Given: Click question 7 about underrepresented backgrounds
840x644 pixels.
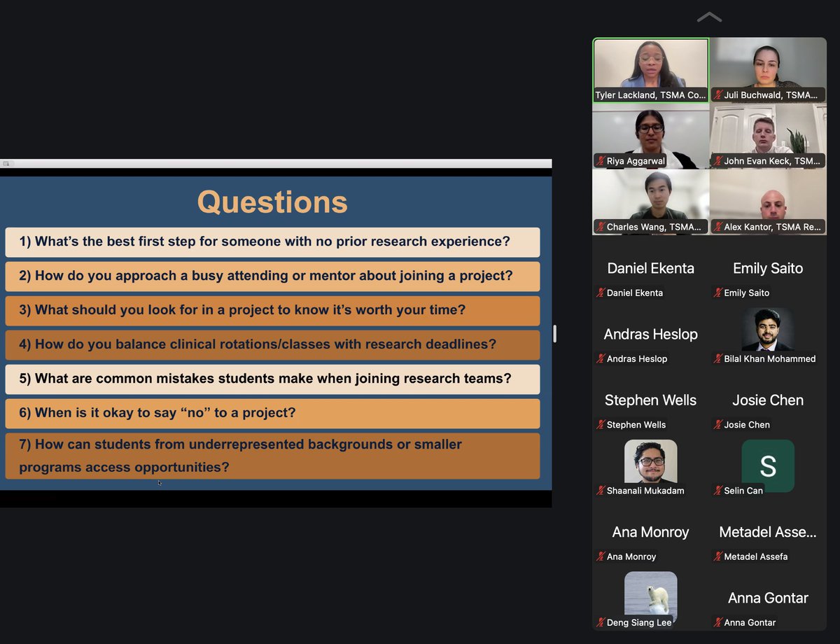Looking at the screenshot, I should coord(272,456).
